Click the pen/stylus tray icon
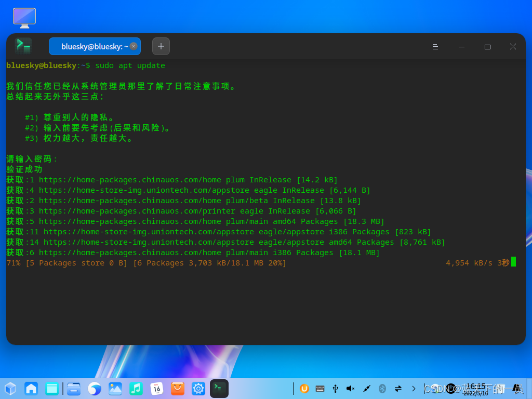This screenshot has width=532, height=399. 366,389
